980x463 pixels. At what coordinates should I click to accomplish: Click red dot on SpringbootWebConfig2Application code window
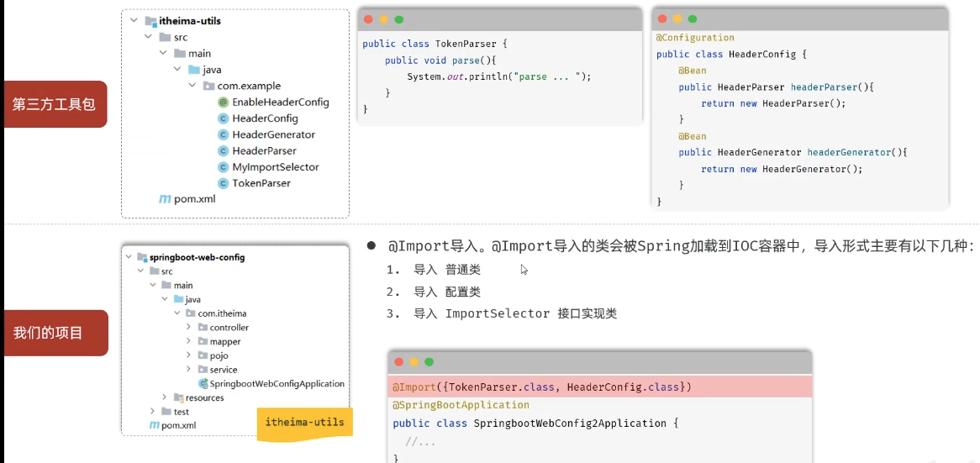(398, 362)
